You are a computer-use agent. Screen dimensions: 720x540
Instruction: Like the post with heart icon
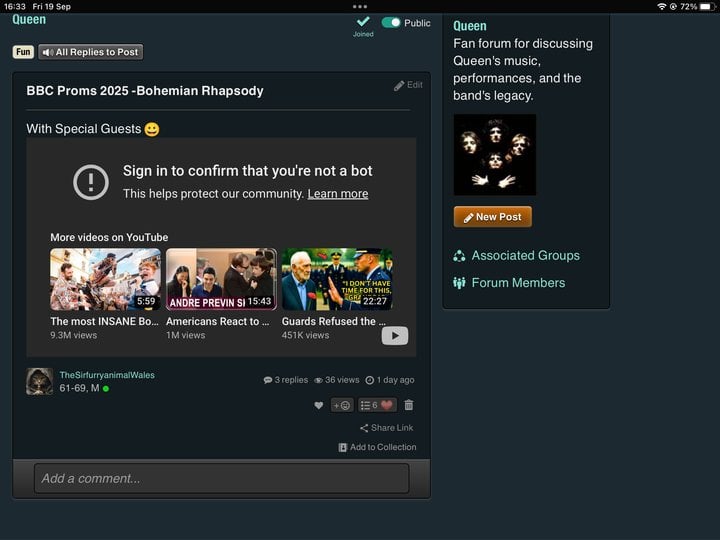click(x=319, y=405)
